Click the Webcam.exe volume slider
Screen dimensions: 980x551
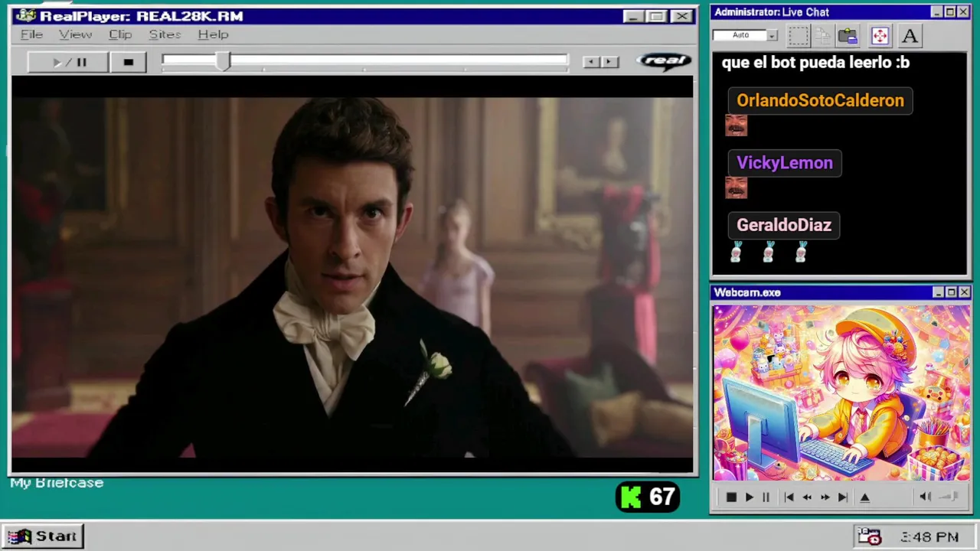(x=949, y=497)
